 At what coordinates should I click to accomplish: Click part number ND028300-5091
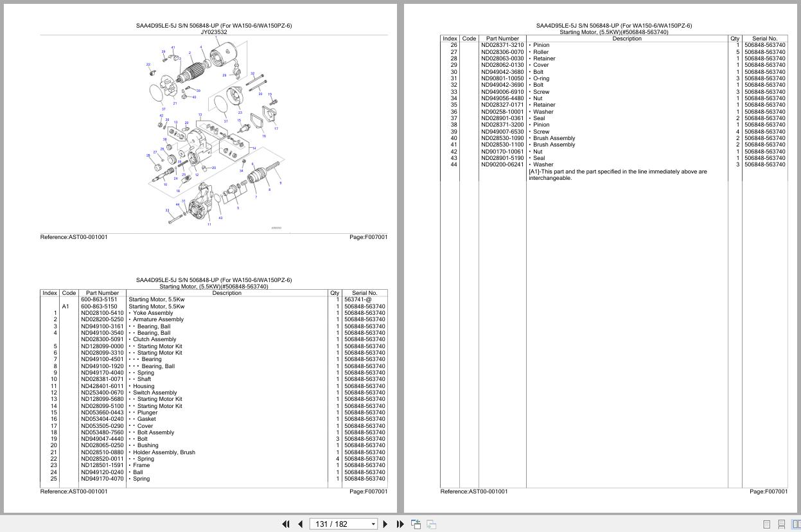pyautogui.click(x=102, y=339)
